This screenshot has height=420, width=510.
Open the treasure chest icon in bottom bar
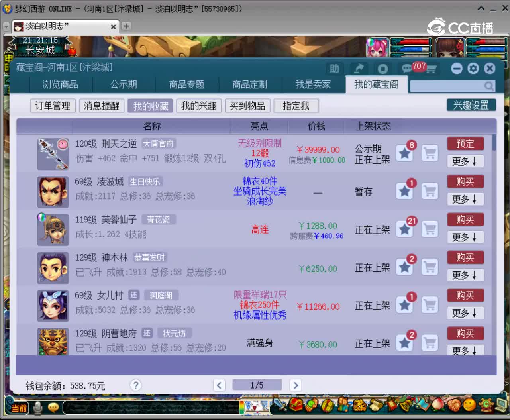click(x=296, y=406)
